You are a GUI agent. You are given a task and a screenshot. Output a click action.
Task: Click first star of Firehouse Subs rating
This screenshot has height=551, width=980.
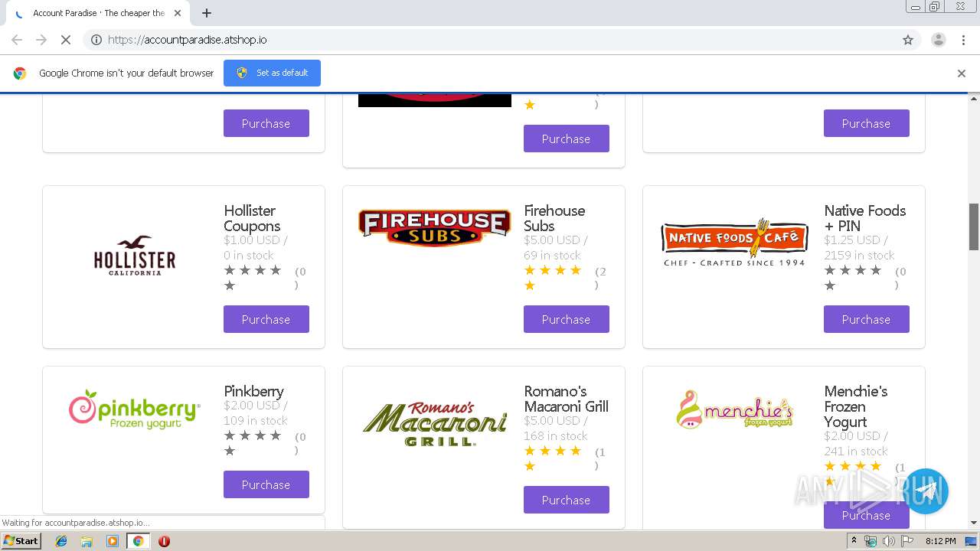530,270
